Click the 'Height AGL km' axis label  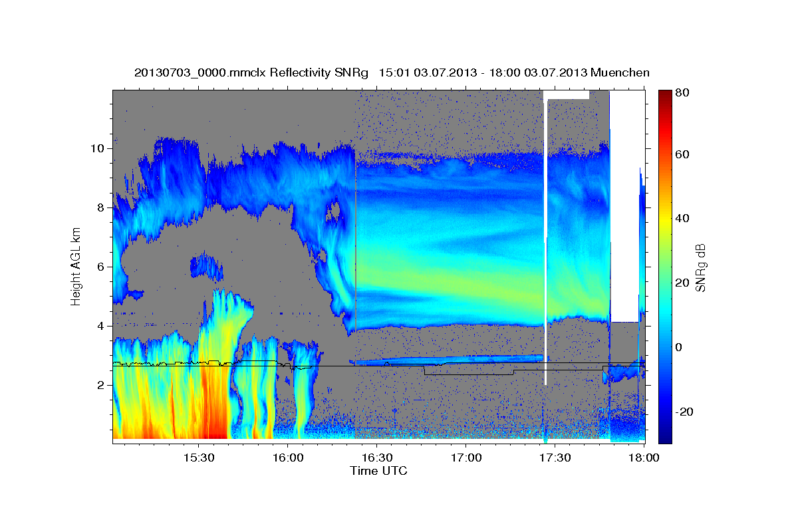click(x=76, y=267)
